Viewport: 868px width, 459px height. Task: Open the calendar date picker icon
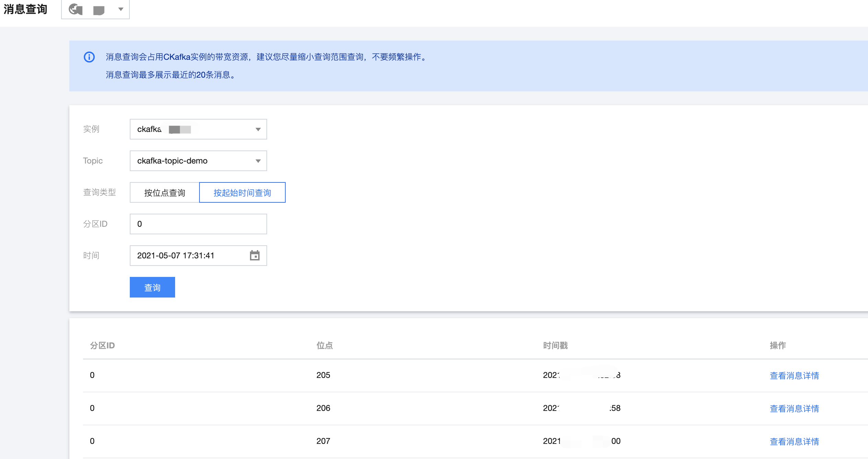pos(254,256)
